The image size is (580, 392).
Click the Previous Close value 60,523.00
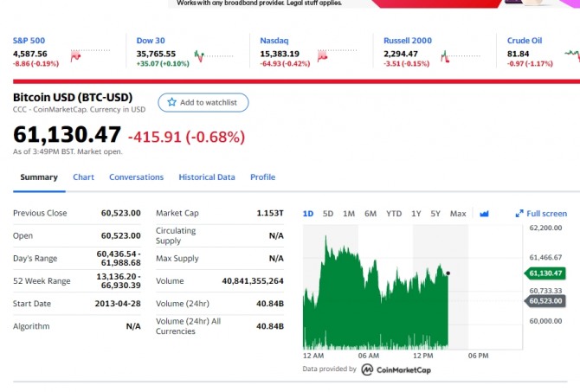[x=121, y=213]
